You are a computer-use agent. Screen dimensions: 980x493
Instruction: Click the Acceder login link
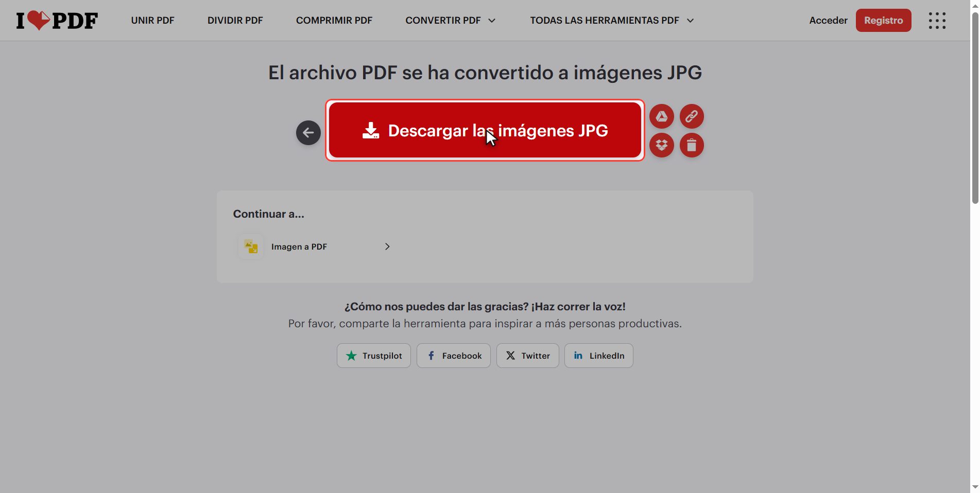828,21
